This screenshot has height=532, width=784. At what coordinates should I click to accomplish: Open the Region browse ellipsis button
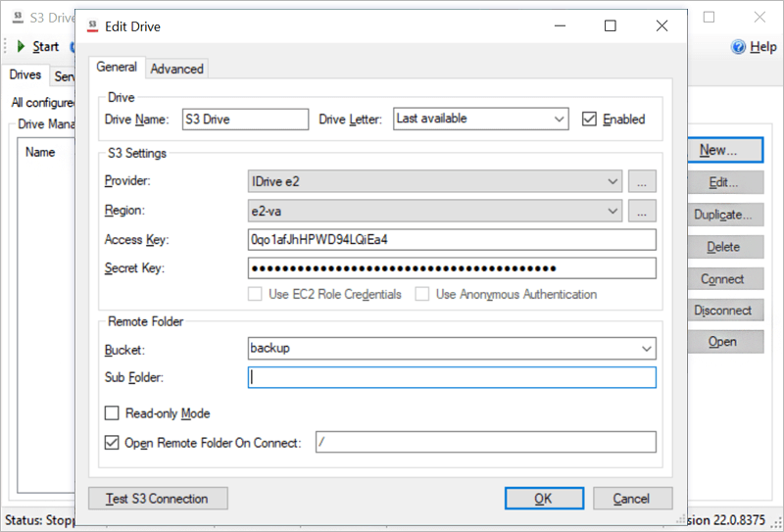tap(642, 211)
